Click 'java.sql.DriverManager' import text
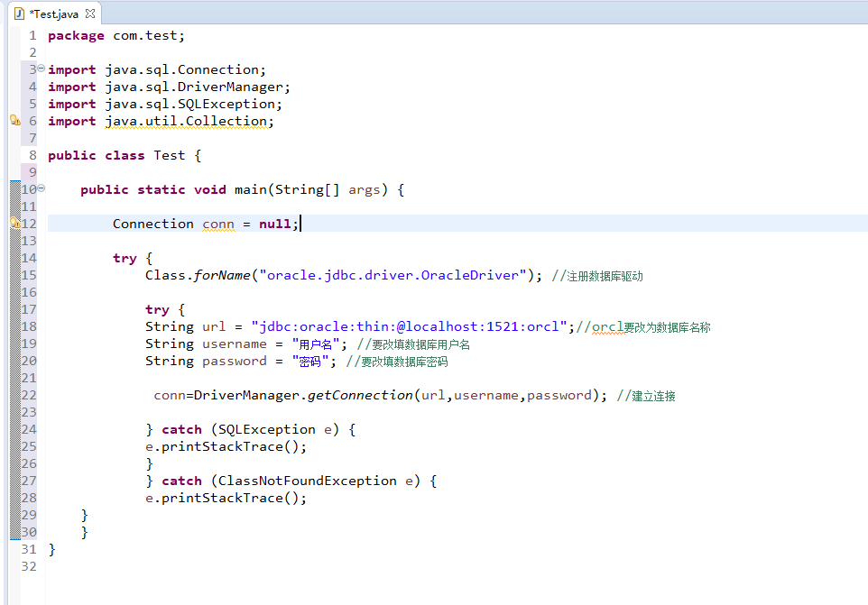This screenshot has height=605, width=868. (194, 87)
